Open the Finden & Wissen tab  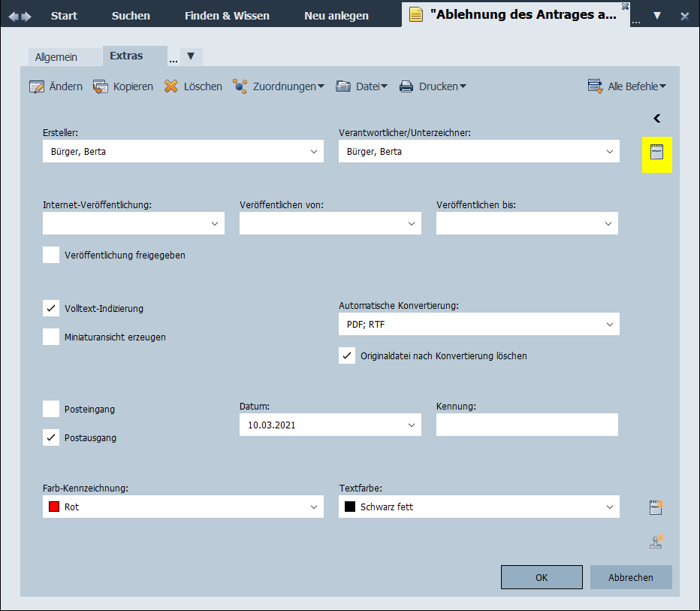point(227,16)
